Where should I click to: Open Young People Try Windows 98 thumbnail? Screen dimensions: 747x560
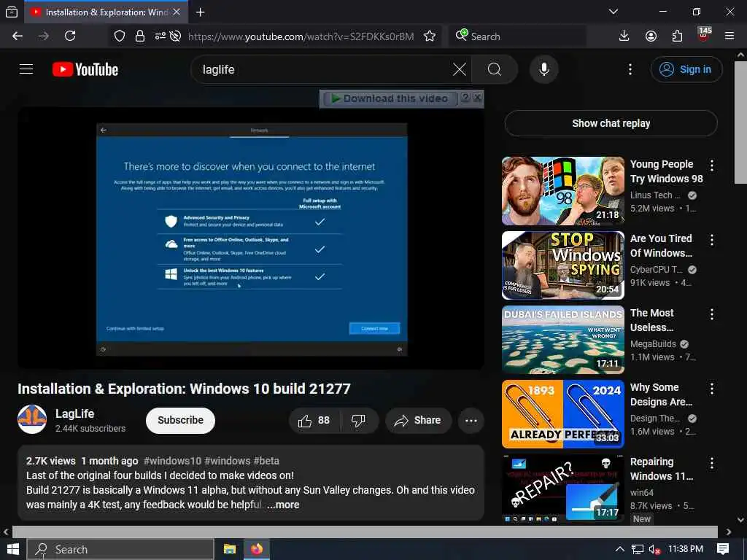[562, 191]
